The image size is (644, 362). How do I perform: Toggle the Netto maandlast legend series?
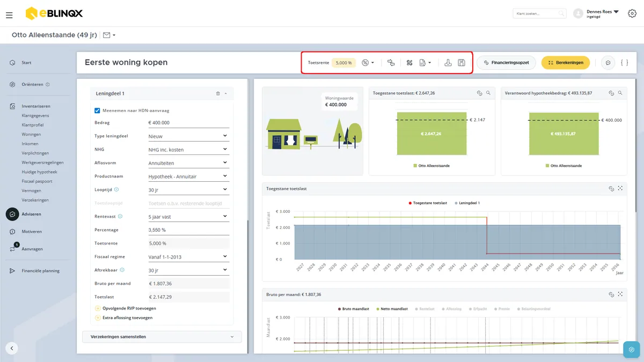tap(392, 309)
